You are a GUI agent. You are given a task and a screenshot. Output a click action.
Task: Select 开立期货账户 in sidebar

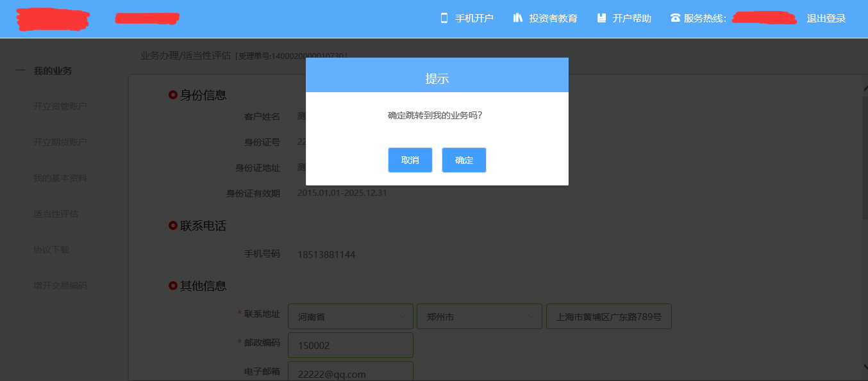pos(60,142)
